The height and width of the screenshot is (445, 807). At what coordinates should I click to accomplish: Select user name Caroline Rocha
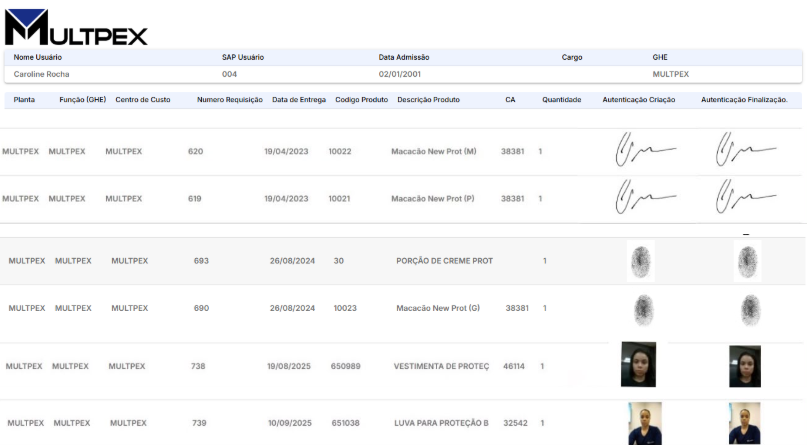[41, 74]
